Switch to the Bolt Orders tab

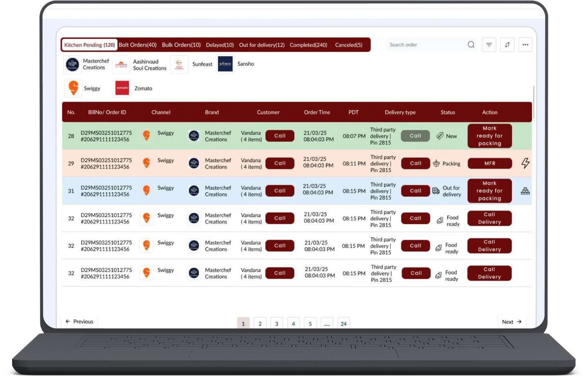138,45
